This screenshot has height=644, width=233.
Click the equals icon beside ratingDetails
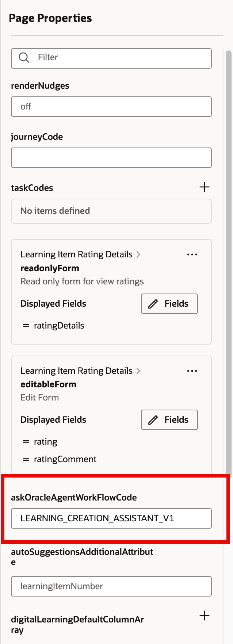pos(26,325)
